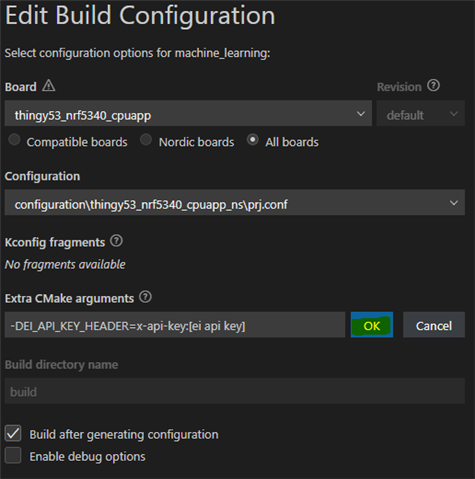This screenshot has width=475, height=479.
Task: Click the Configuration dropdown chevron arrow
Action: click(454, 203)
